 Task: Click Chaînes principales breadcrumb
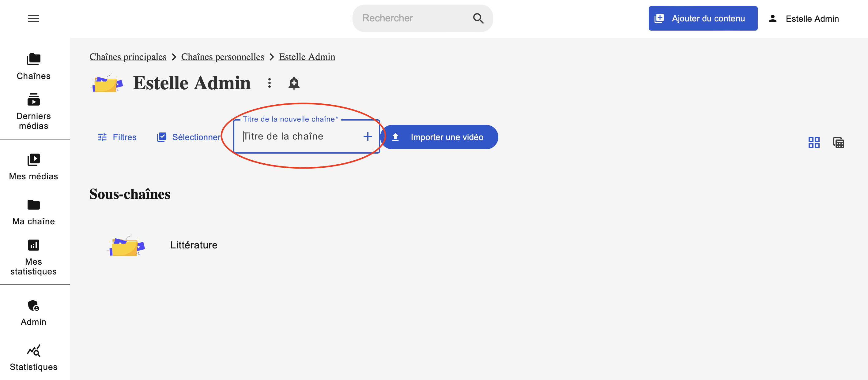pos(128,57)
